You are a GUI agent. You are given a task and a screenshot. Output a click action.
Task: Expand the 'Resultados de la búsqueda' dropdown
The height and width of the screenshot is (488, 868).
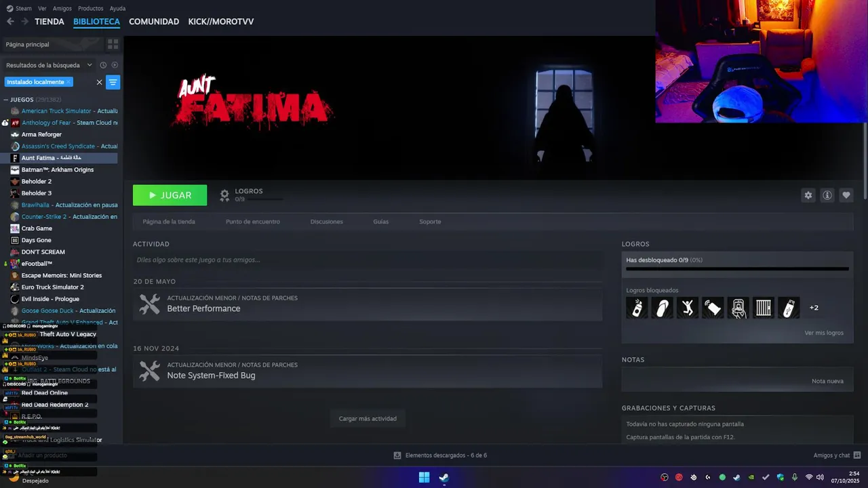pyautogui.click(x=90, y=65)
